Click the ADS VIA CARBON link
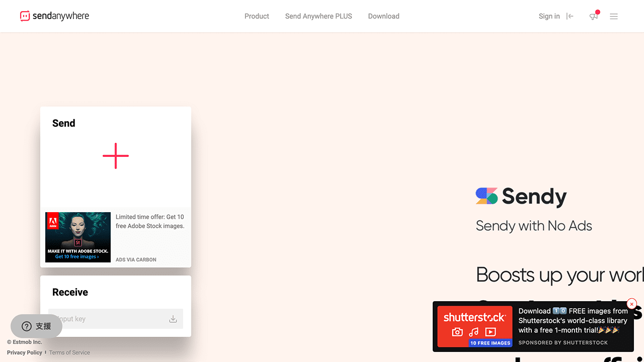This screenshot has height=362, width=644. pyautogui.click(x=136, y=259)
